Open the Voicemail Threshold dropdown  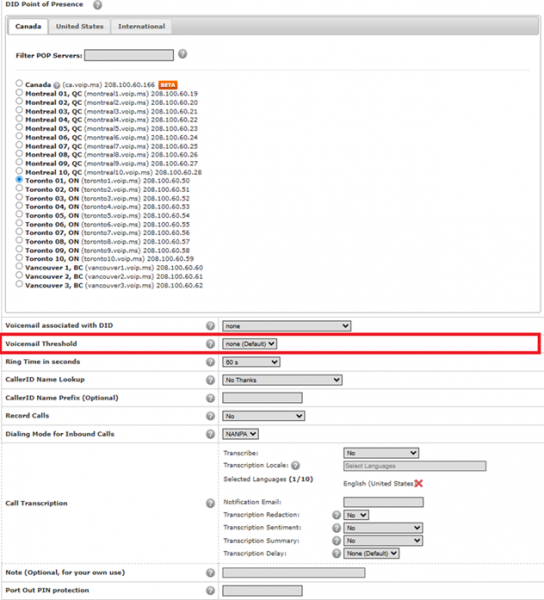click(249, 344)
